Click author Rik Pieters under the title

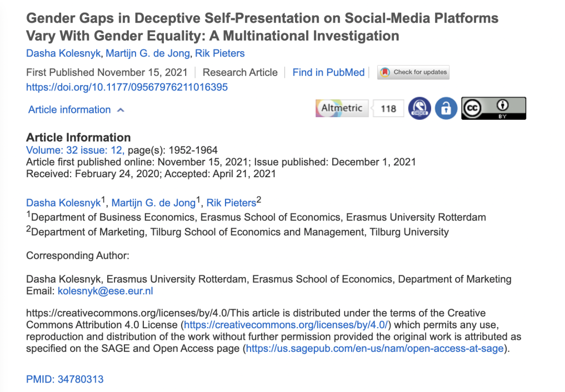[220, 53]
